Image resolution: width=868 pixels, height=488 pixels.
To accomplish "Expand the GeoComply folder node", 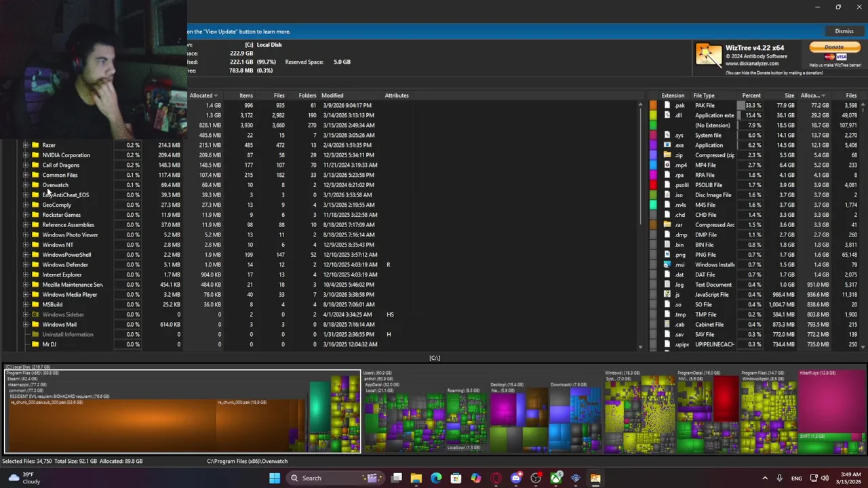I will [x=26, y=205].
